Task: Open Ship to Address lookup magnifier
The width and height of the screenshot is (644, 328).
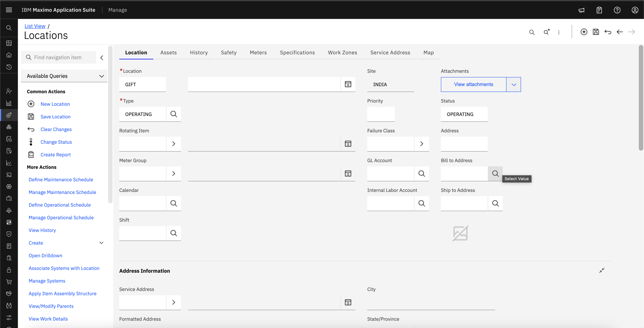Action: pyautogui.click(x=495, y=203)
